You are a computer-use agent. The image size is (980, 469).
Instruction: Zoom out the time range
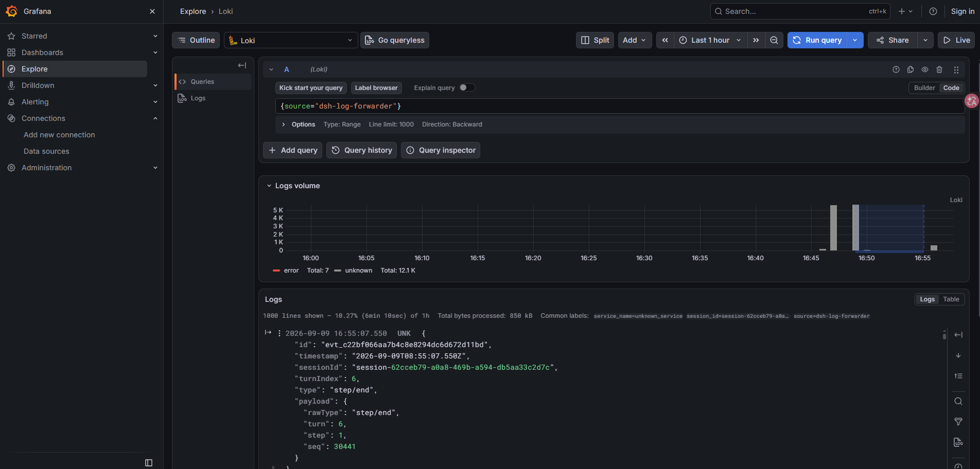click(x=774, y=40)
